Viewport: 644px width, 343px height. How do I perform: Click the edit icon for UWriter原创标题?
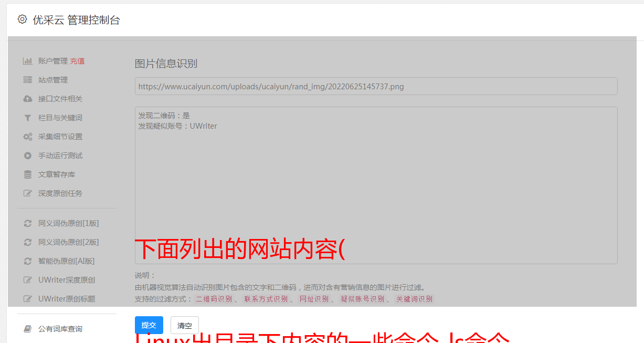coord(28,299)
